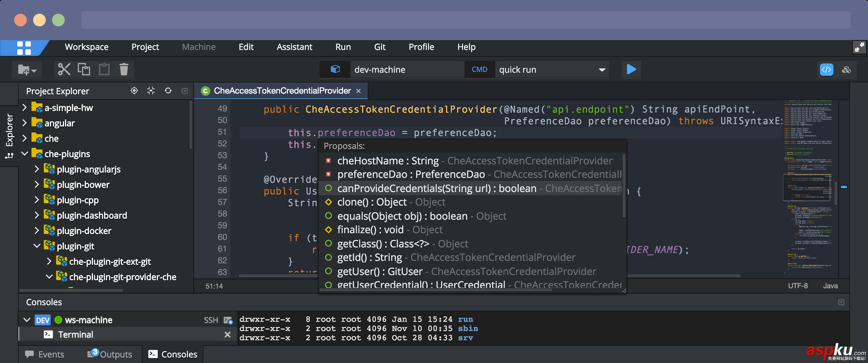868x363 pixels.
Task: Toggle the fullscreen expand icon
Action: pos(859,47)
